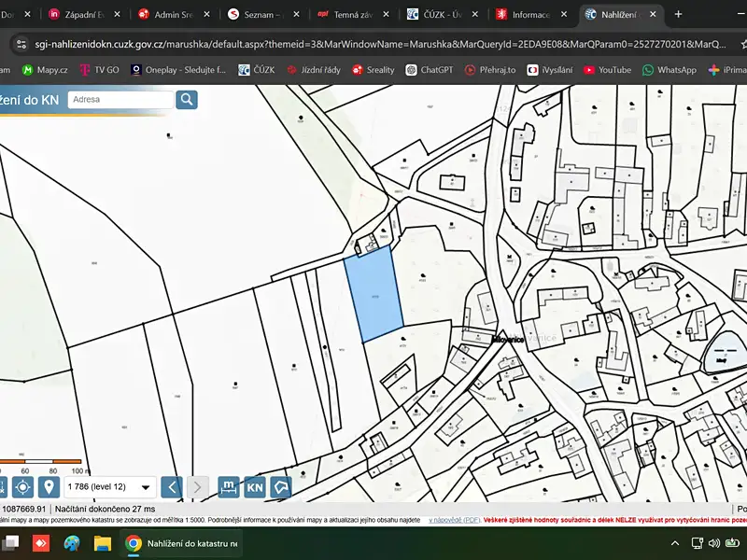The height and width of the screenshot is (560, 747).
Task: Open the Mapy.cz bookmark
Action: [45, 70]
